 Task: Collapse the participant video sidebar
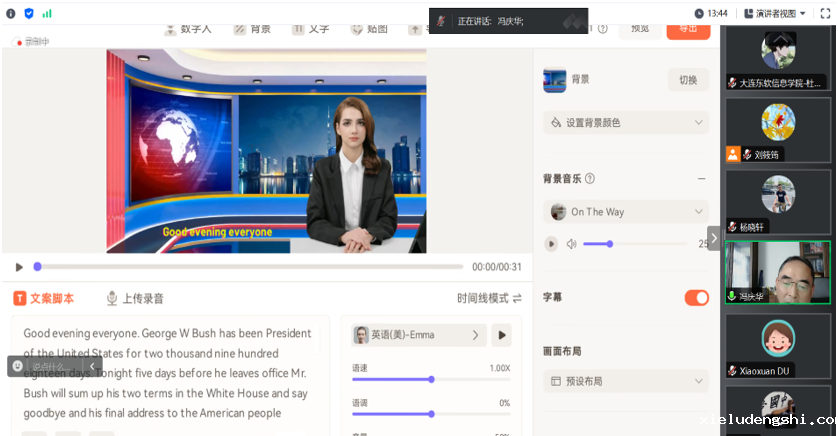714,238
